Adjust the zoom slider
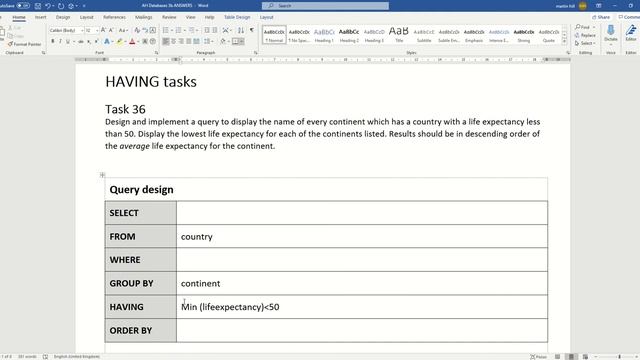Viewport: 640px width, 360px height. tap(619, 357)
